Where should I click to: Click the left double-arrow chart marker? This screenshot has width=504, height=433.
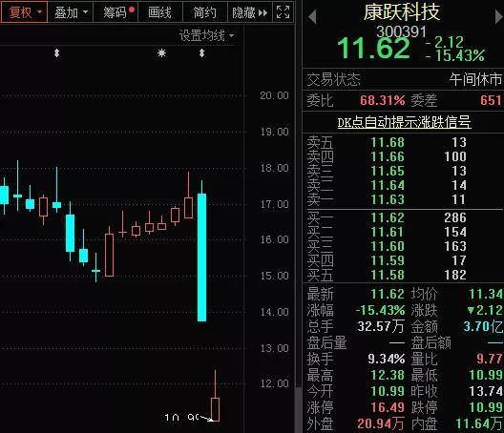pyautogui.click(x=56, y=53)
